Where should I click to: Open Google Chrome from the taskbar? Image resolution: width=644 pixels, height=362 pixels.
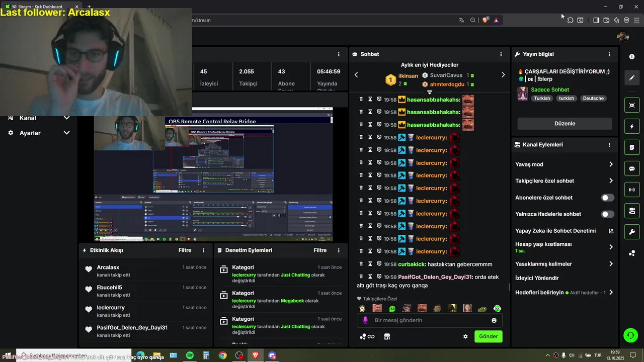(x=222, y=355)
